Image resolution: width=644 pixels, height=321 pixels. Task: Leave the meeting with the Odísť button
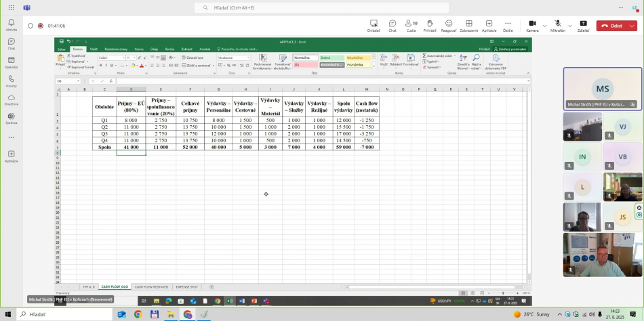click(x=612, y=26)
